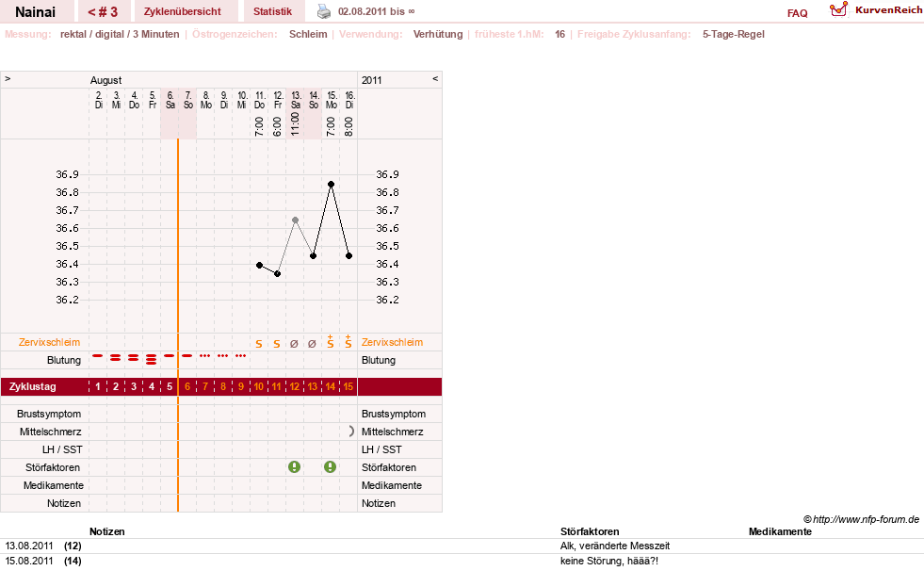
Task: Click measurement time 11:00 on the 13th
Action: 295,124
